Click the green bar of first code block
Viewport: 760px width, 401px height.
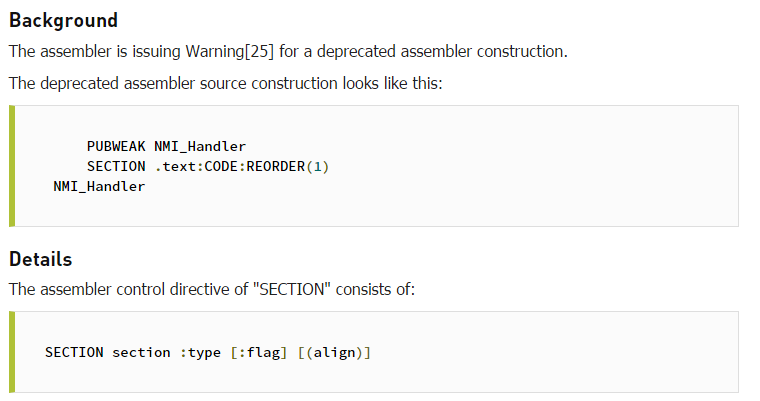click(12, 166)
